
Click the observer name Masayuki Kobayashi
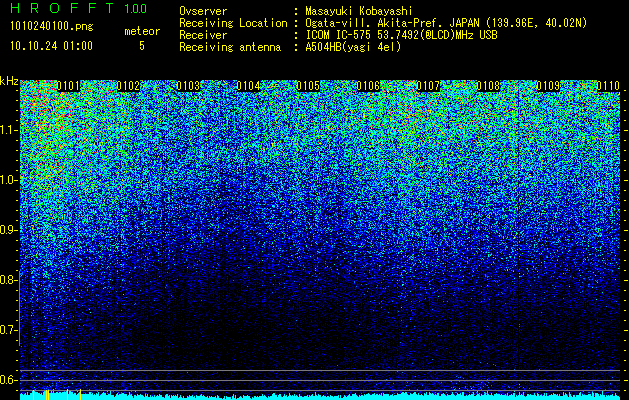tap(359, 11)
